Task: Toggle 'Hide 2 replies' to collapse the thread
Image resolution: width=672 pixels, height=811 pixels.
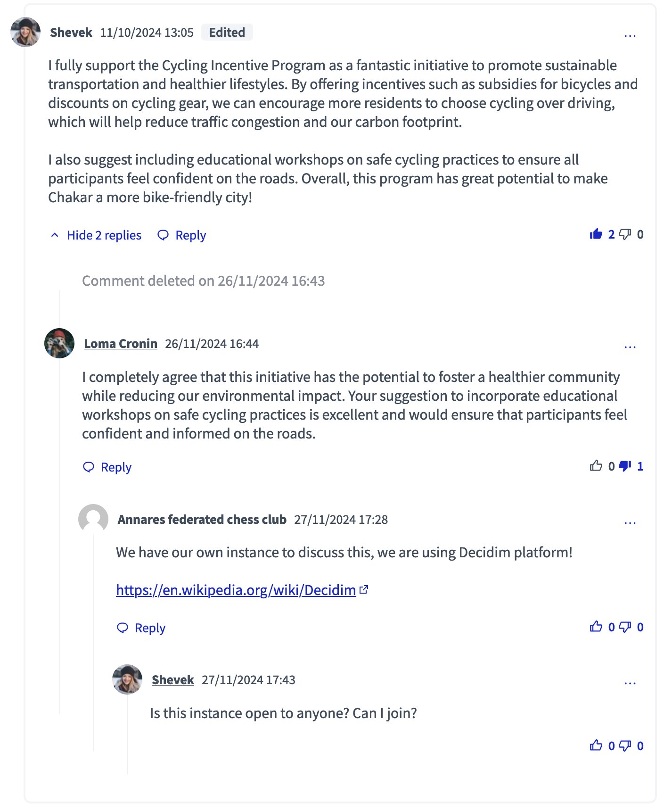Action: [x=103, y=235]
